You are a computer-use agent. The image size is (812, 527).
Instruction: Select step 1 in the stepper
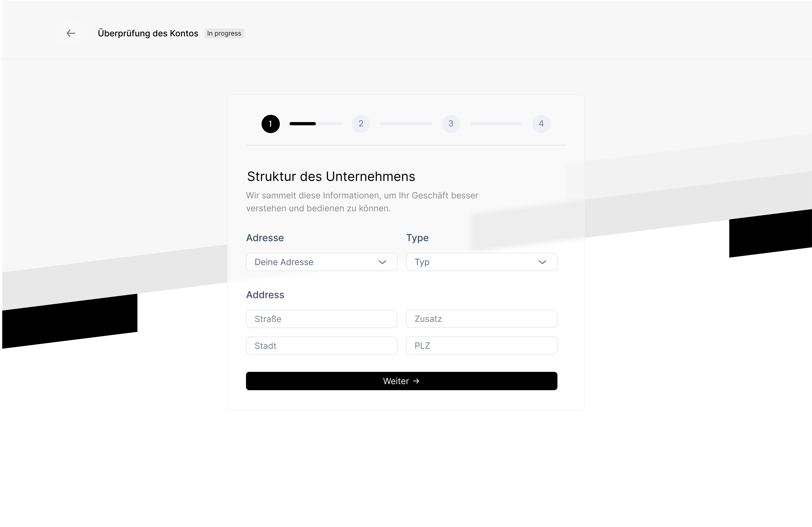pyautogui.click(x=271, y=124)
